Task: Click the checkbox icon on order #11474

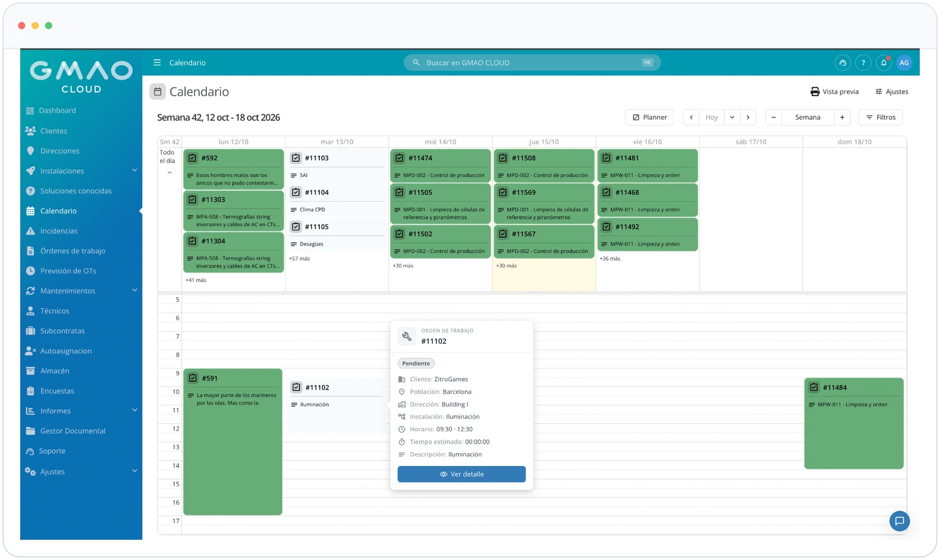Action: 399,158
